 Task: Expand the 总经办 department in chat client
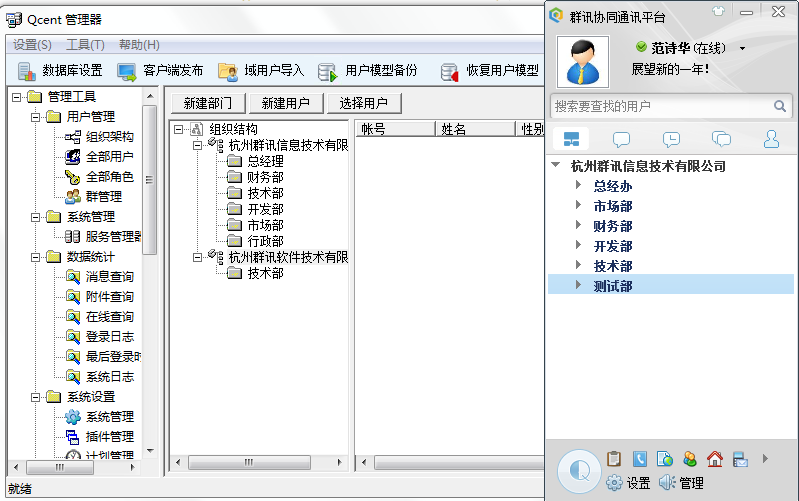point(578,185)
